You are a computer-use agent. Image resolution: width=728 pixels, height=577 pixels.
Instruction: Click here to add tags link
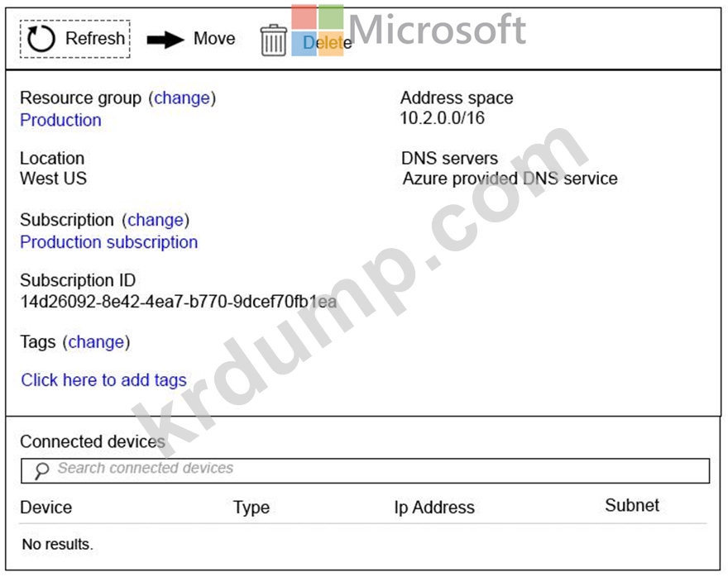[x=104, y=380]
